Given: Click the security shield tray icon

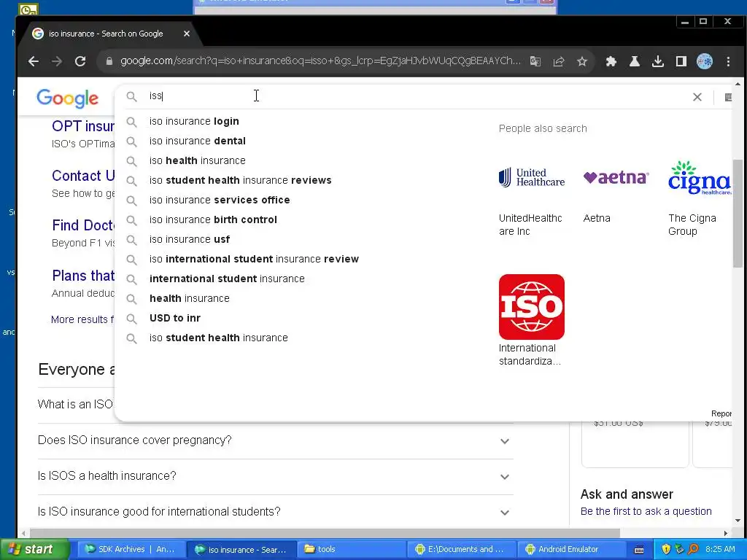Looking at the screenshot, I should (666, 549).
